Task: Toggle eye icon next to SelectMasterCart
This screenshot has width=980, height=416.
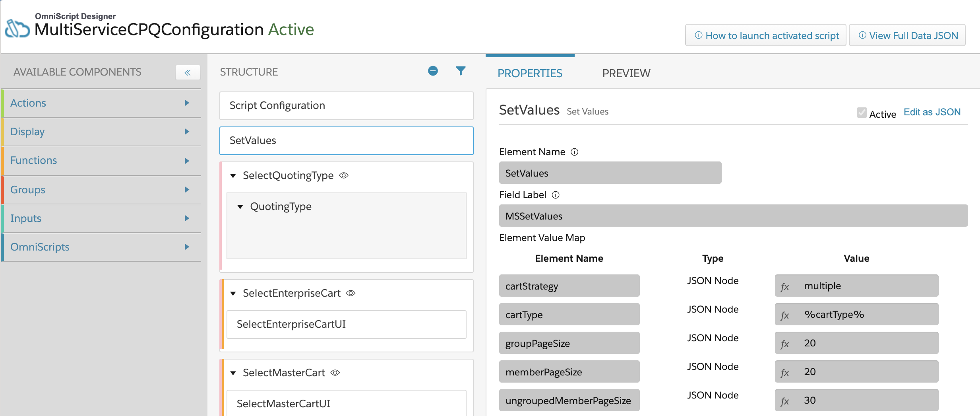Action: pos(335,373)
